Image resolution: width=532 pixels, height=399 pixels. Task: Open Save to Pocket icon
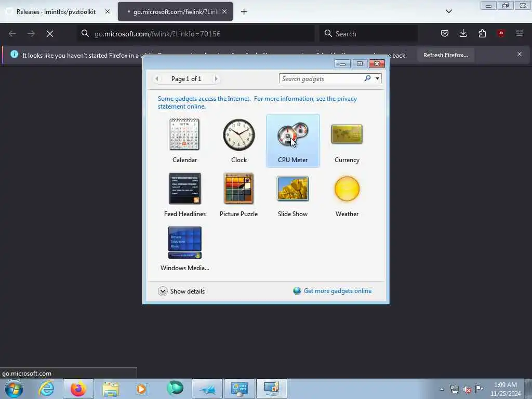tap(445, 33)
